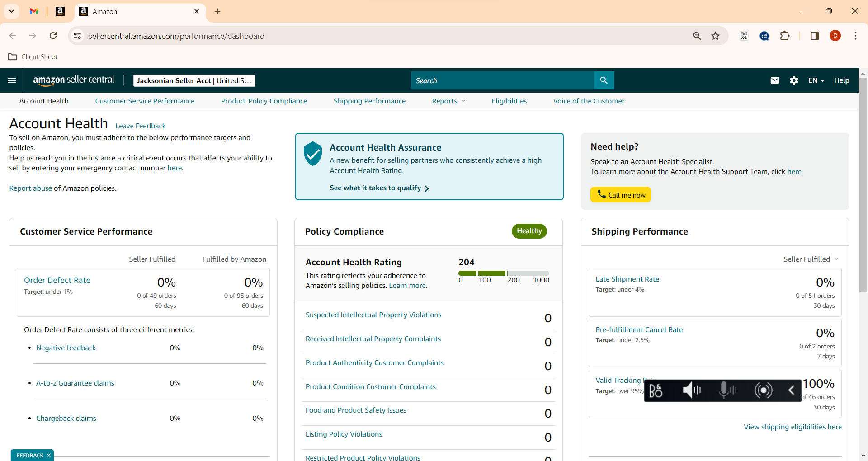This screenshot has width=868, height=461.
Task: Click the browser address bar URL
Action: (x=176, y=36)
